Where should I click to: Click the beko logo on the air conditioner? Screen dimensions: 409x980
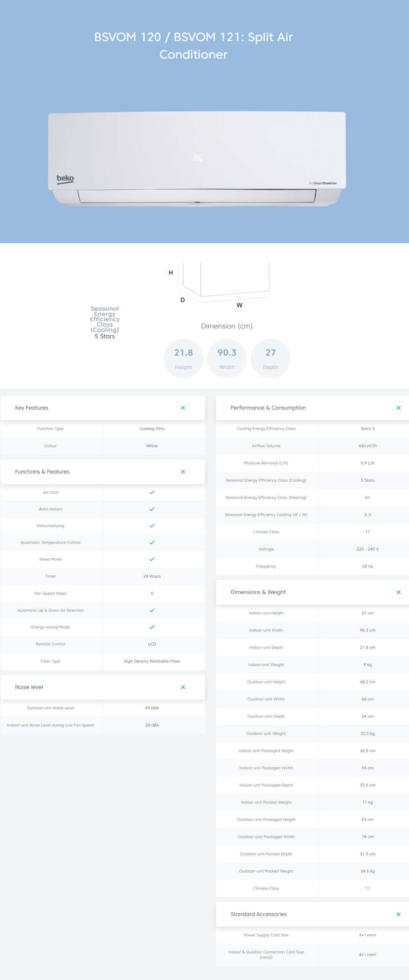click(x=65, y=178)
